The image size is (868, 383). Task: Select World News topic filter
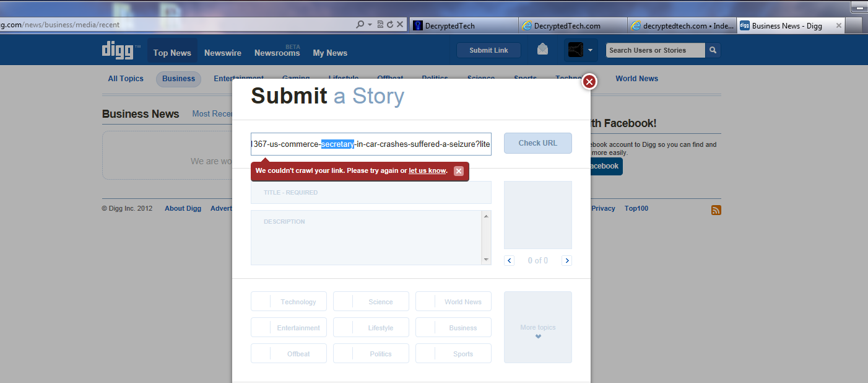click(636, 79)
